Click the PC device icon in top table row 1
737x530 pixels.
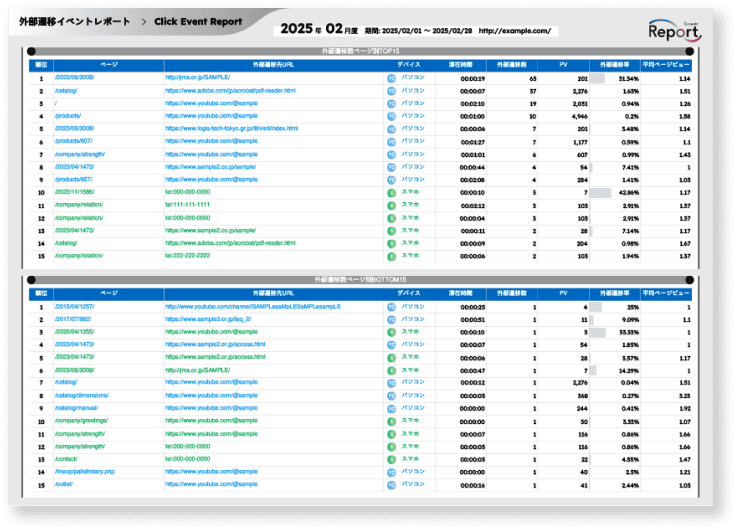tap(392, 77)
